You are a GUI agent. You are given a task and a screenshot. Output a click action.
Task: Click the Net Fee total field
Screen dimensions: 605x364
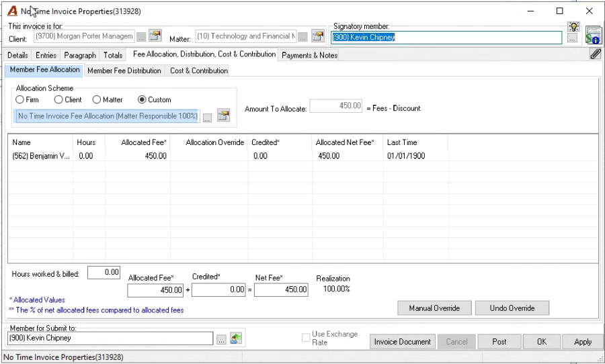pyautogui.click(x=281, y=290)
